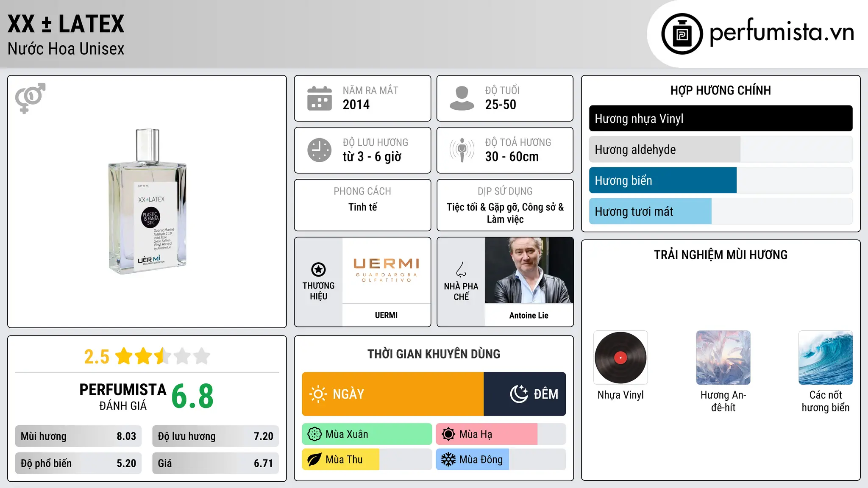Click the first gold rating star
The height and width of the screenshot is (488, 868).
pos(124,356)
